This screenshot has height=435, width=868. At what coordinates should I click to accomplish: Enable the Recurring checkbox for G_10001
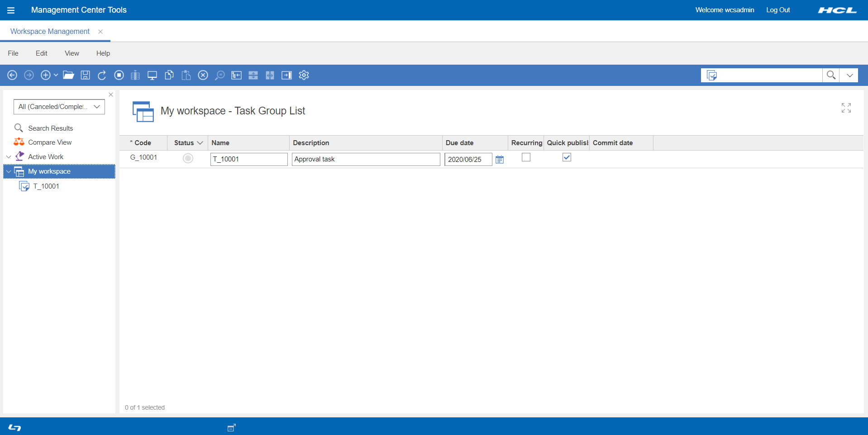point(525,157)
